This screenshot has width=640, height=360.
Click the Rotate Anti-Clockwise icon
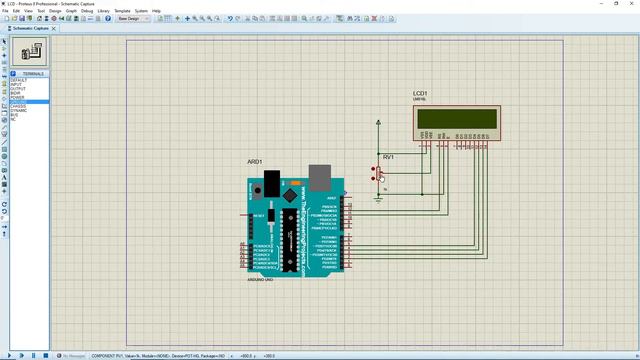click(x=4, y=211)
